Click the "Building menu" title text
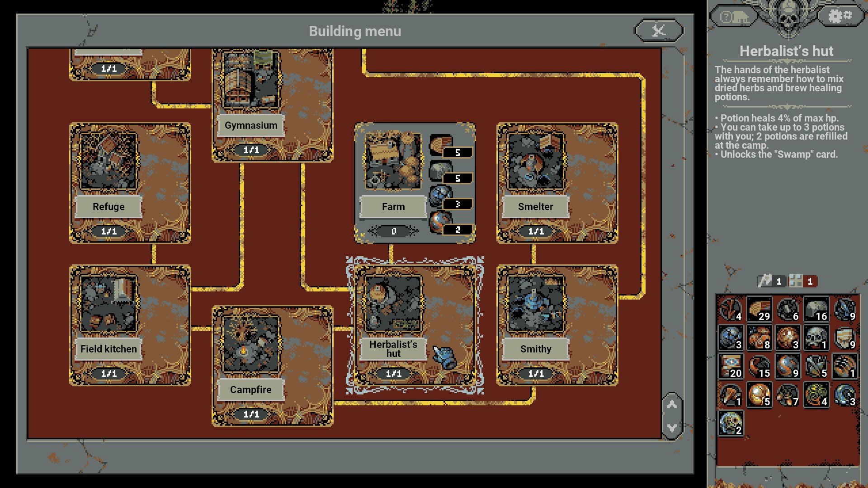Viewport: 868px width, 488px height. [355, 31]
